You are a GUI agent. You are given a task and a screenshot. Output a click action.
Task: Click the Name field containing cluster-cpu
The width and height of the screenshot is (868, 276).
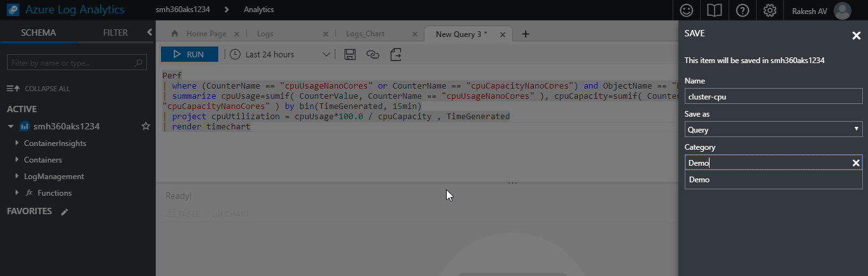point(773,96)
